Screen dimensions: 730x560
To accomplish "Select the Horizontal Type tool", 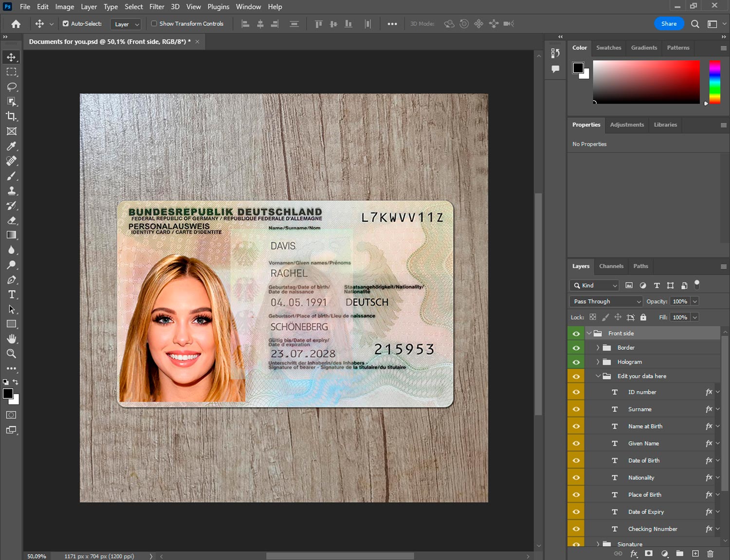I will pos(12,294).
